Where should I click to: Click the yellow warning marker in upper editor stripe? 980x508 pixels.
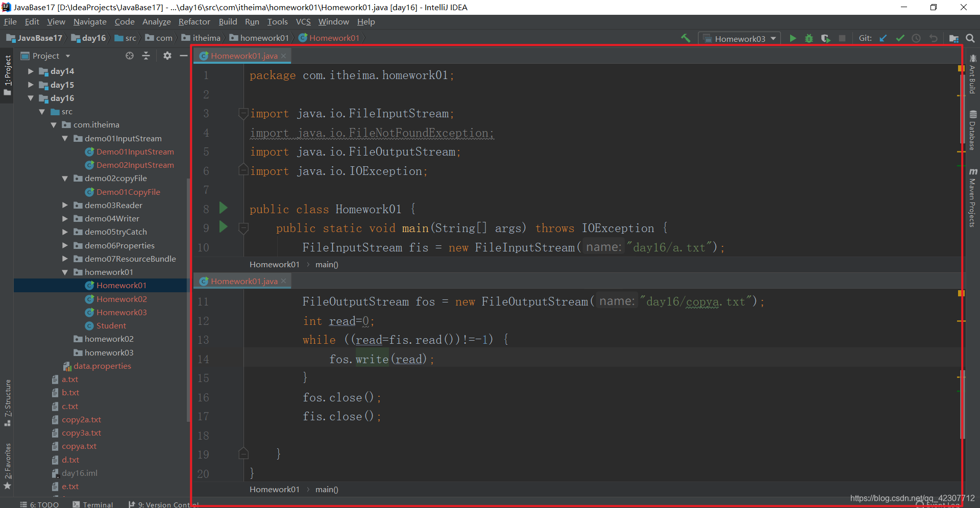[961, 68]
